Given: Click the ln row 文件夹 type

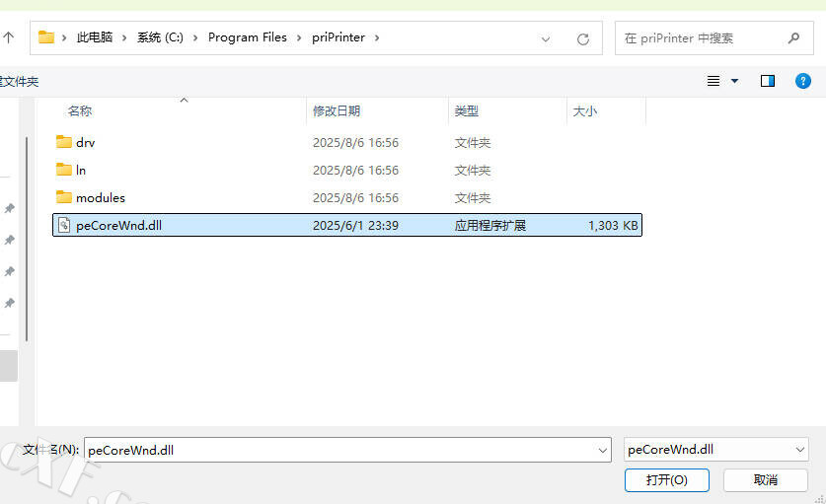Looking at the screenshot, I should [473, 170].
